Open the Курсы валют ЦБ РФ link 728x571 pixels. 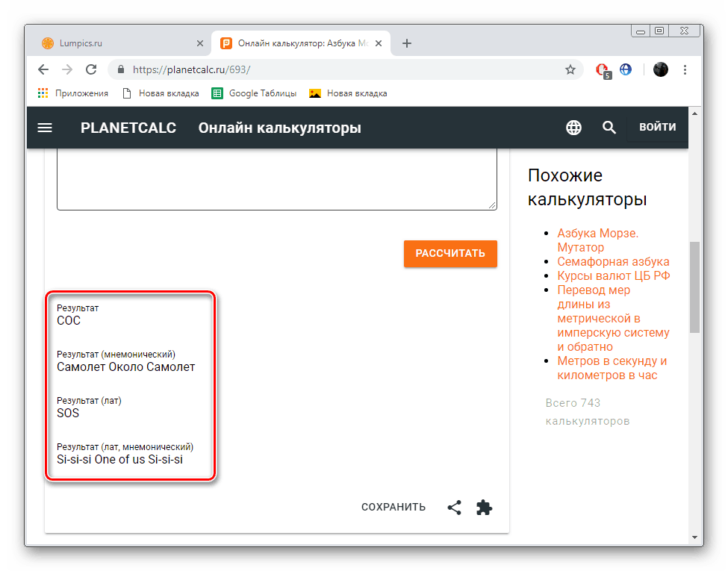pos(613,275)
